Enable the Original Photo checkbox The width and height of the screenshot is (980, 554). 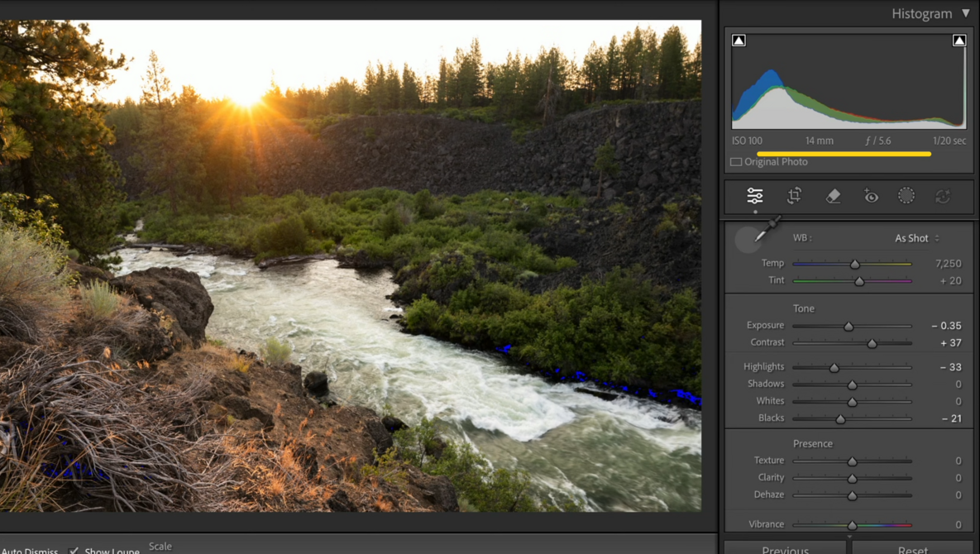pos(735,161)
